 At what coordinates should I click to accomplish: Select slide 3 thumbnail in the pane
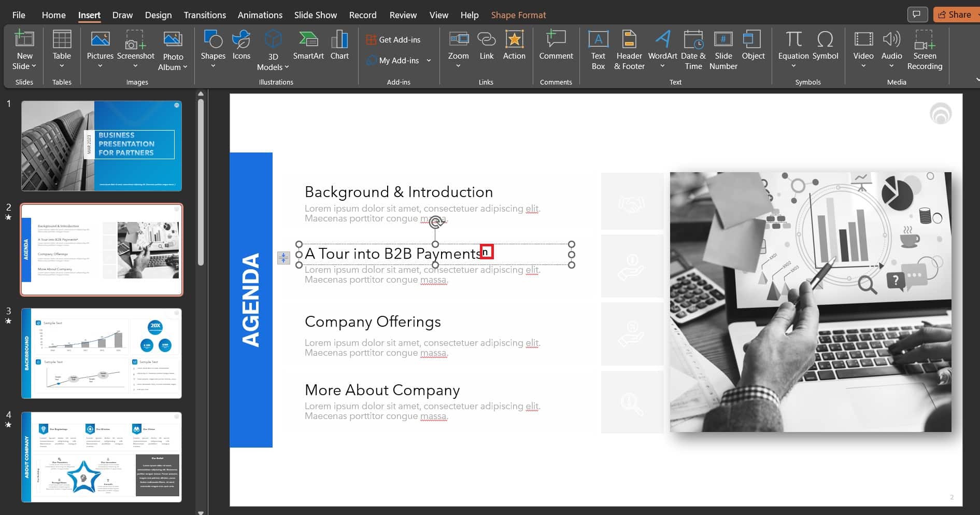[x=102, y=353]
